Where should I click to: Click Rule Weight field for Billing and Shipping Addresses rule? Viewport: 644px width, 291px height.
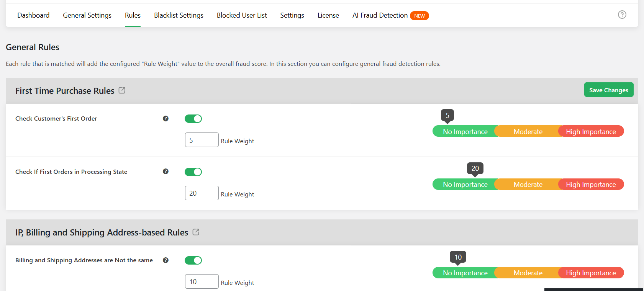click(x=202, y=281)
